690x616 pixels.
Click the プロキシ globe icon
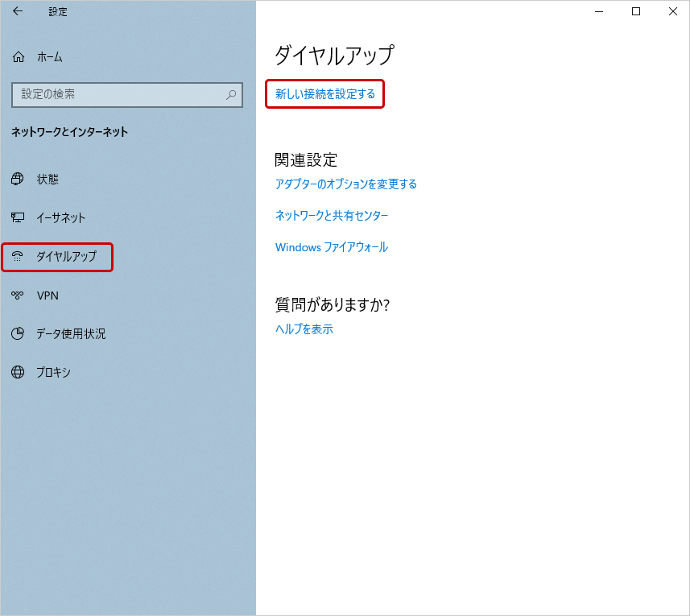tap(18, 372)
